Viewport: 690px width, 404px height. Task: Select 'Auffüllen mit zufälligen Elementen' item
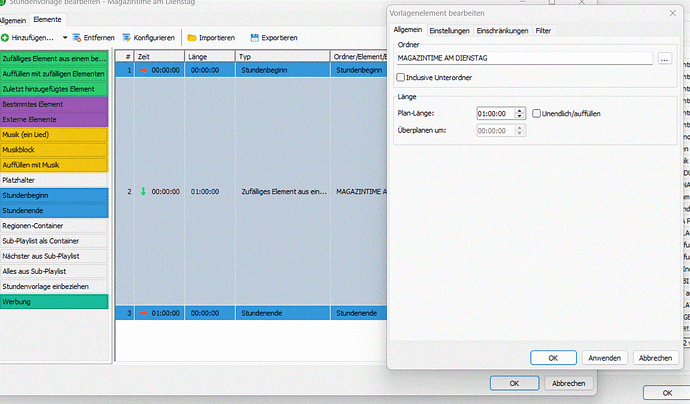[x=54, y=74]
